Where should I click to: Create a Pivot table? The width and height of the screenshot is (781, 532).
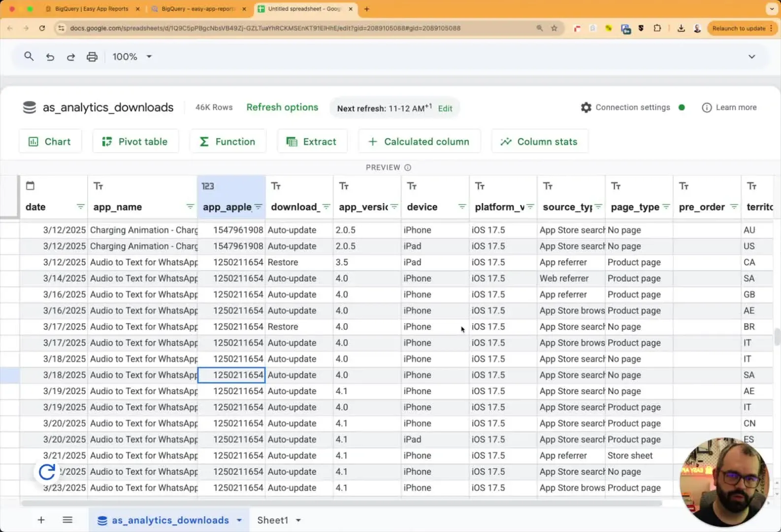point(135,141)
